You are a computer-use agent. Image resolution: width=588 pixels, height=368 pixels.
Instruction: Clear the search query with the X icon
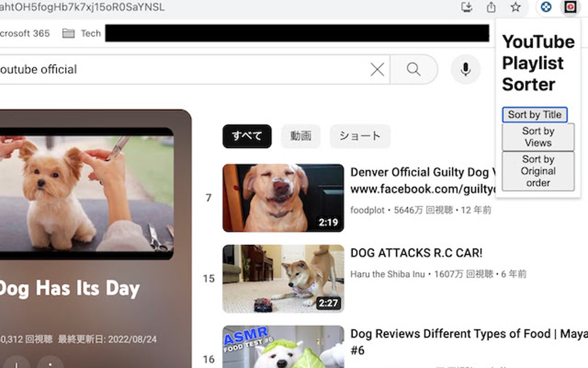[x=377, y=69]
